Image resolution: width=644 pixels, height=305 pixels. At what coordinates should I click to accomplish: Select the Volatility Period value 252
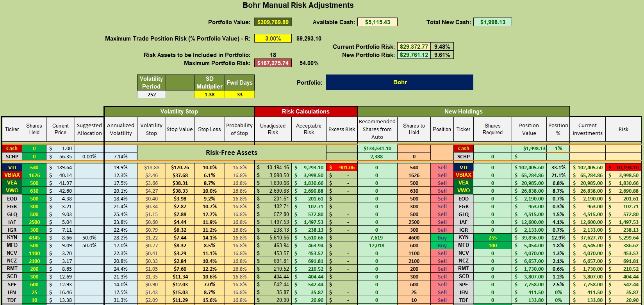pos(152,94)
